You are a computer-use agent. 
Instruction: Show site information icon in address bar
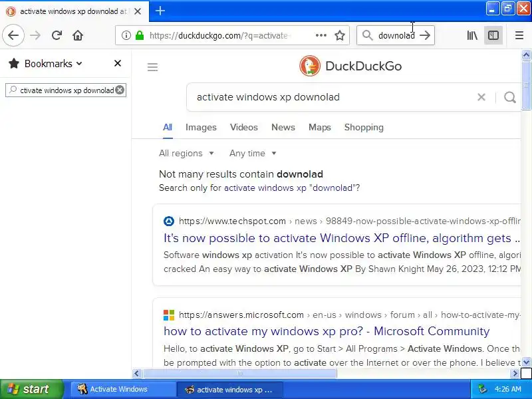(126, 35)
